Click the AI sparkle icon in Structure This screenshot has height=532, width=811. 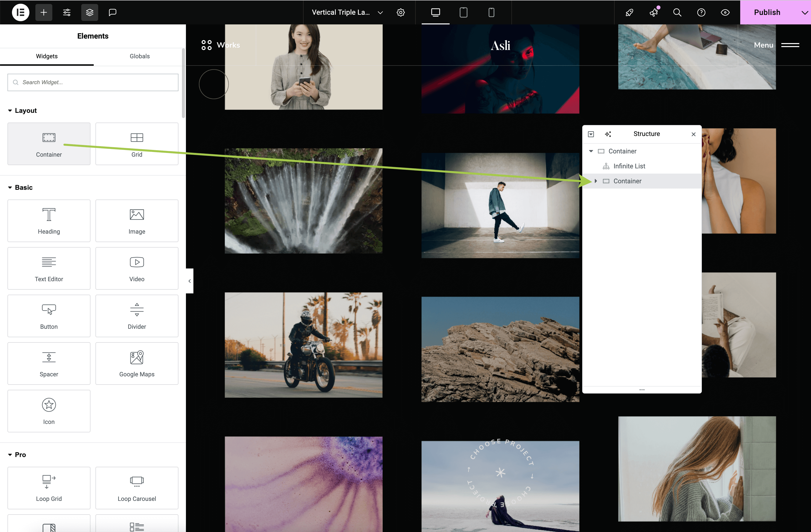[608, 134]
